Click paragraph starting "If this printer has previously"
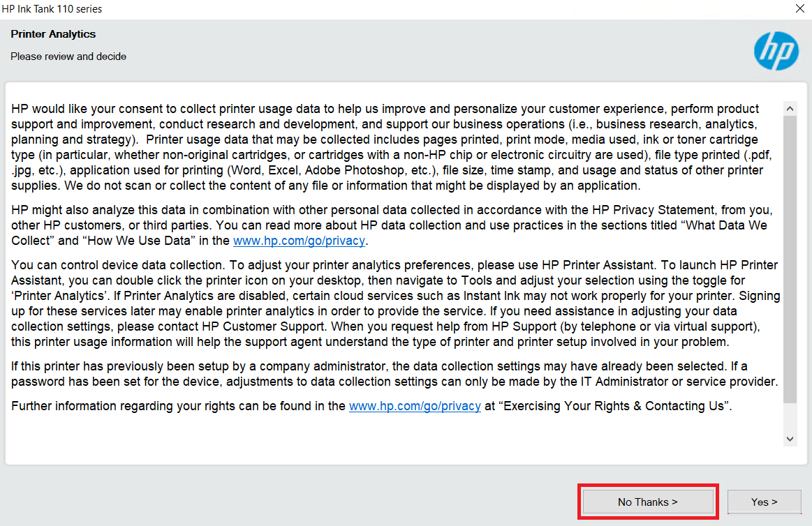This screenshot has height=526, width=812. coord(394,373)
